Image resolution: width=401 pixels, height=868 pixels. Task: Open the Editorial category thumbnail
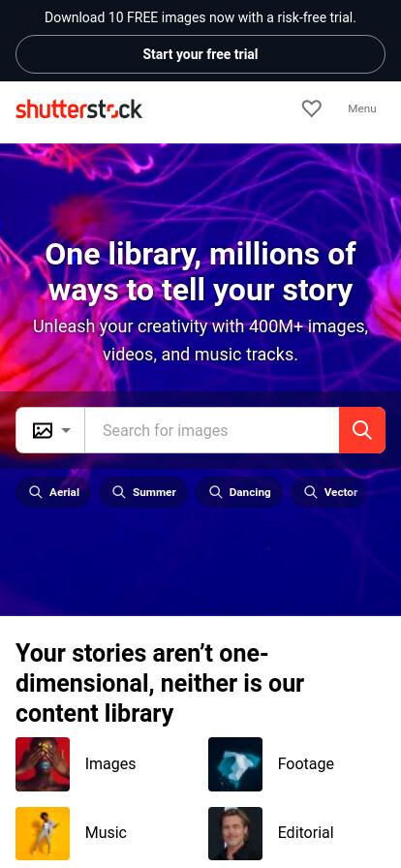(235, 833)
